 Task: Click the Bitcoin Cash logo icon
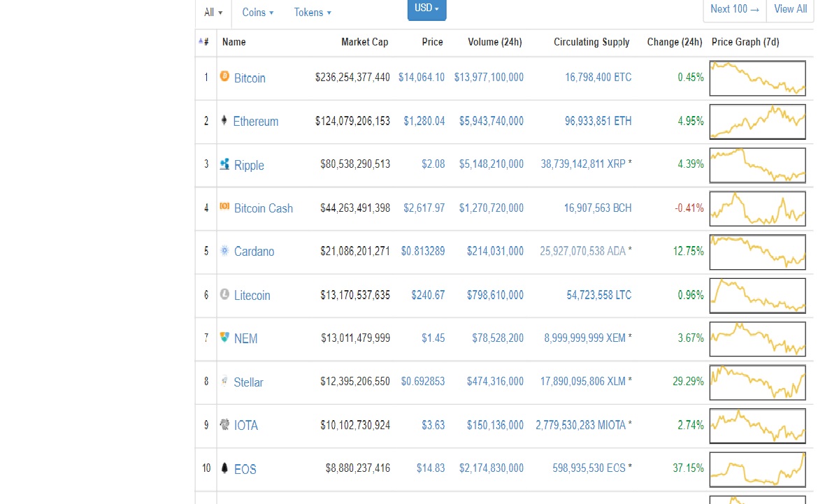coord(224,206)
